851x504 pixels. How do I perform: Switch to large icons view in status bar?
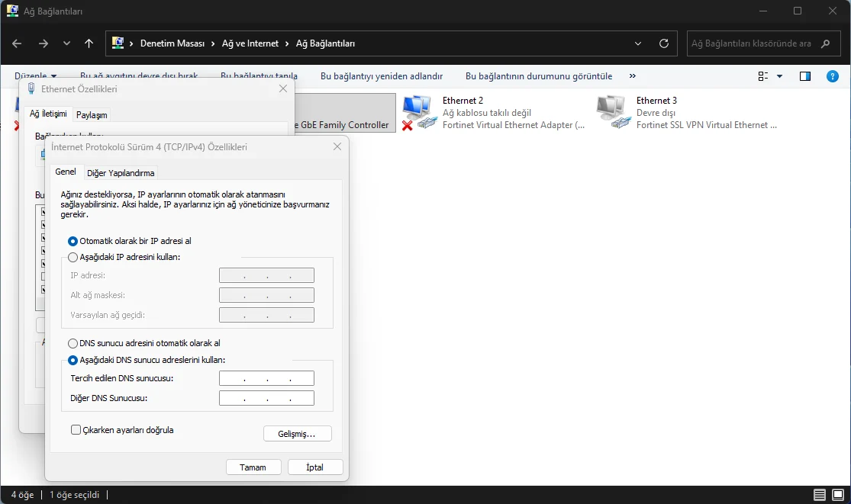pos(839,494)
